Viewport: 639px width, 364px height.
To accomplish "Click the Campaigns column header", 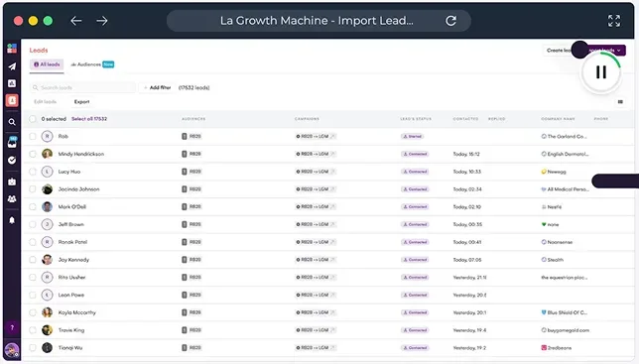I will 307,119.
